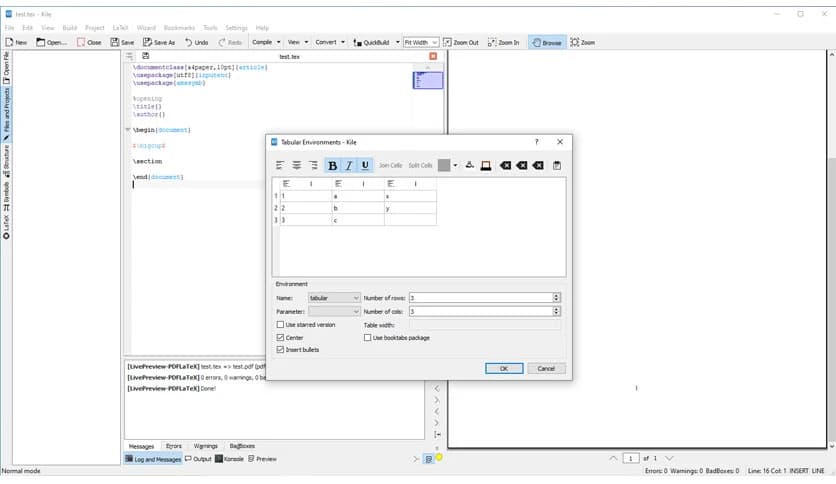Click the underline formatting icon

[x=365, y=166]
